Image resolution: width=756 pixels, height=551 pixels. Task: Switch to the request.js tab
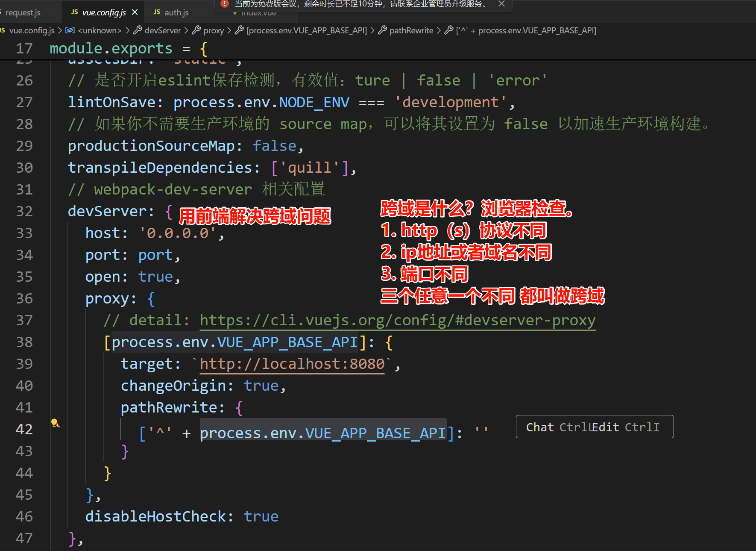point(23,12)
